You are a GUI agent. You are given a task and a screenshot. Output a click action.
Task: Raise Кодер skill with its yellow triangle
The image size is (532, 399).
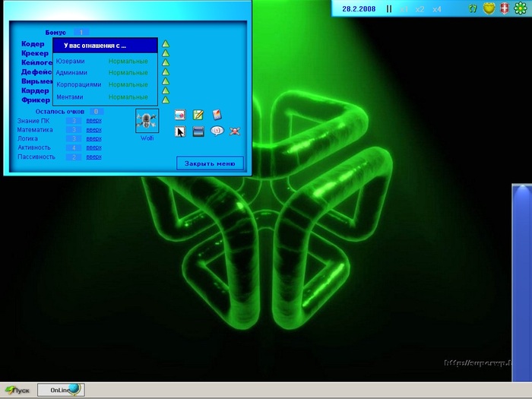[165, 44]
